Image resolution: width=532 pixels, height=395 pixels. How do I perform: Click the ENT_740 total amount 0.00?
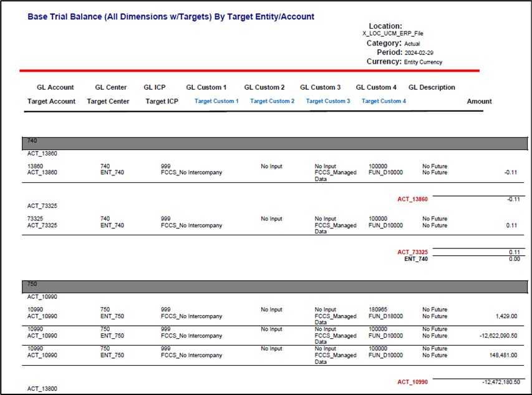click(x=514, y=259)
